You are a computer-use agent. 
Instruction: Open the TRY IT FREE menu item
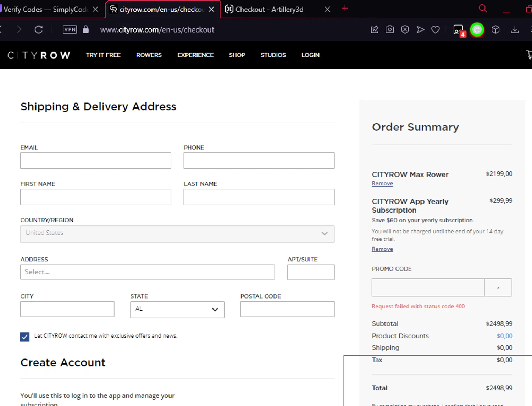(103, 55)
